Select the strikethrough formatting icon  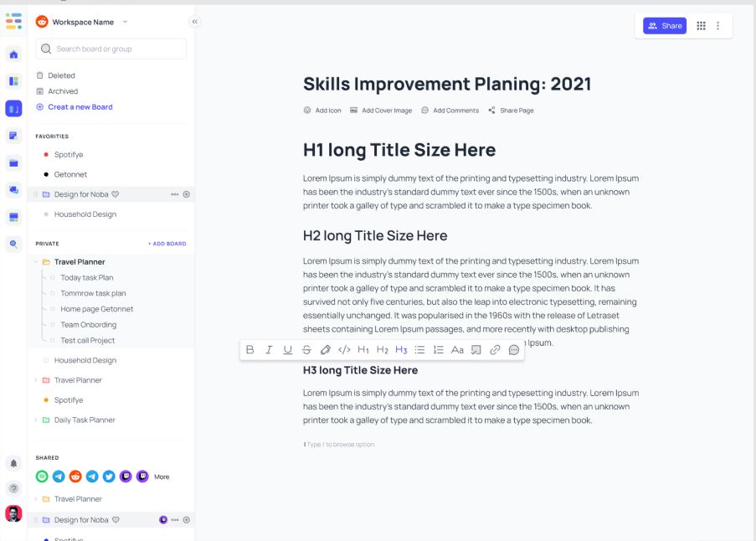[306, 349]
